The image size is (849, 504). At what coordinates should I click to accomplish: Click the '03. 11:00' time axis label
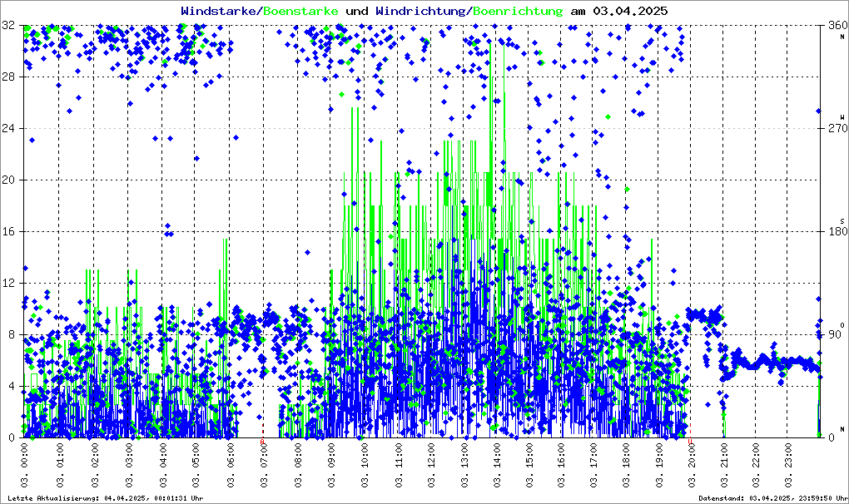pos(399,465)
